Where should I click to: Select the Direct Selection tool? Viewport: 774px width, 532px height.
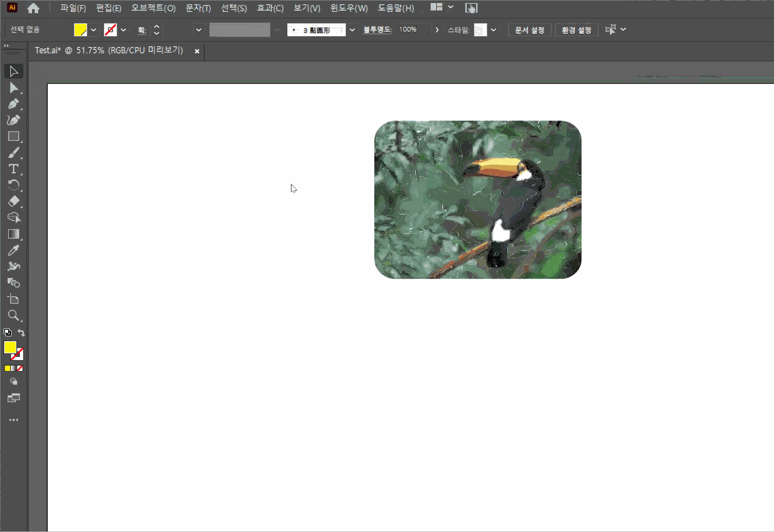pos(14,88)
